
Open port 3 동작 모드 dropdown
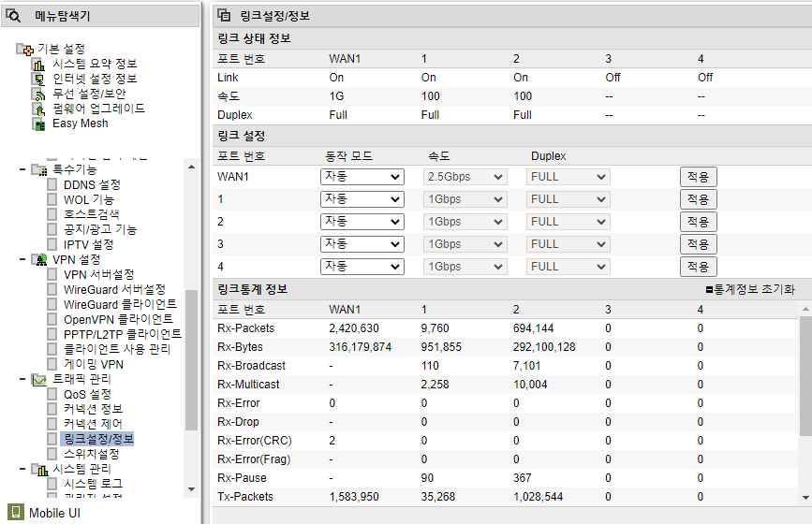click(362, 244)
